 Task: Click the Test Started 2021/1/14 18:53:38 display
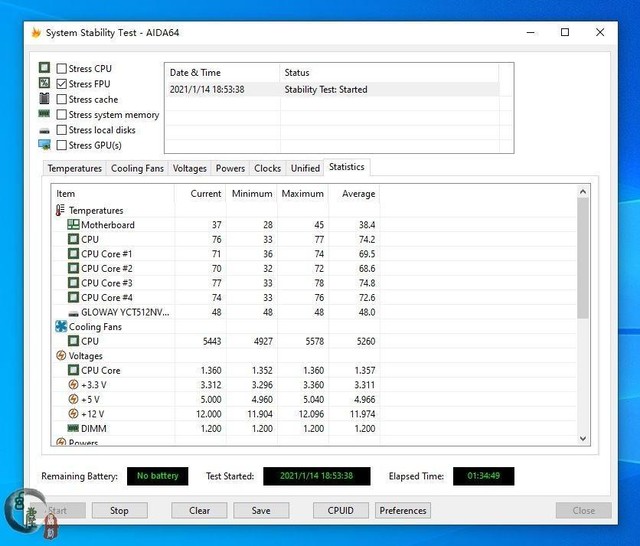(x=317, y=476)
